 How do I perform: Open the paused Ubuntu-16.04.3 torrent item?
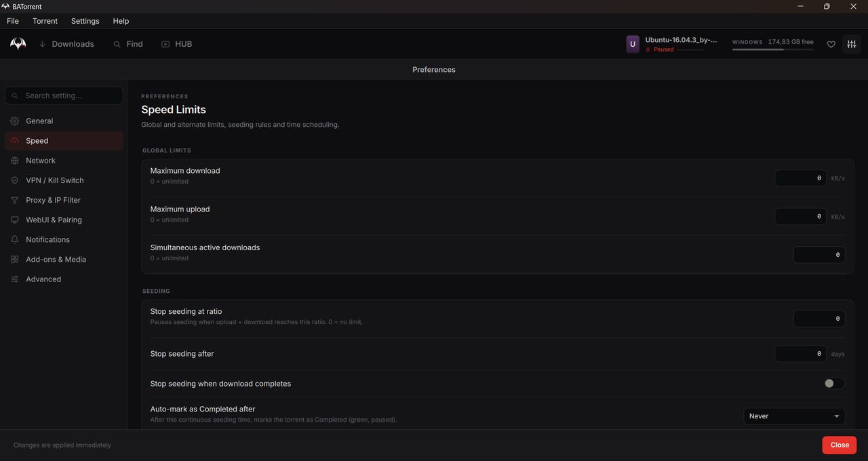tap(672, 44)
